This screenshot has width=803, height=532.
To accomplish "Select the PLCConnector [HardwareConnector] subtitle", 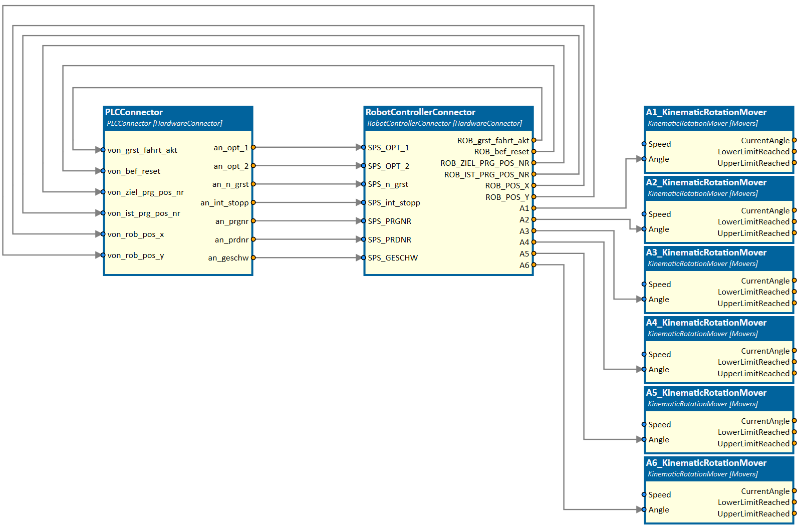I will click(164, 123).
